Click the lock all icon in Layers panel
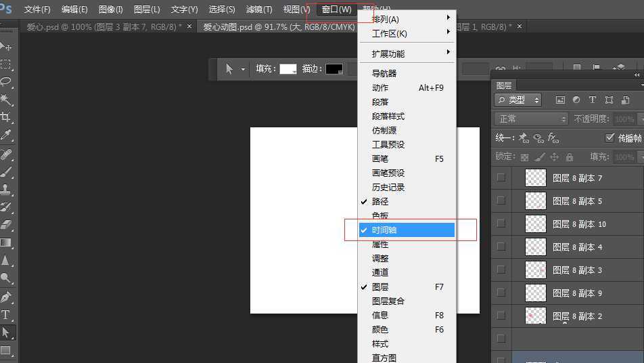 569,157
